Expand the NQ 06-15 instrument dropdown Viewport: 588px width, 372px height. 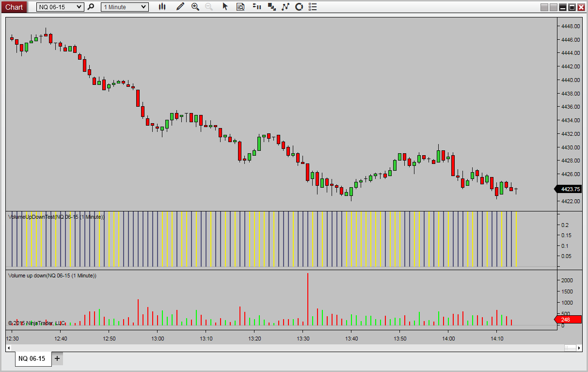click(60, 7)
